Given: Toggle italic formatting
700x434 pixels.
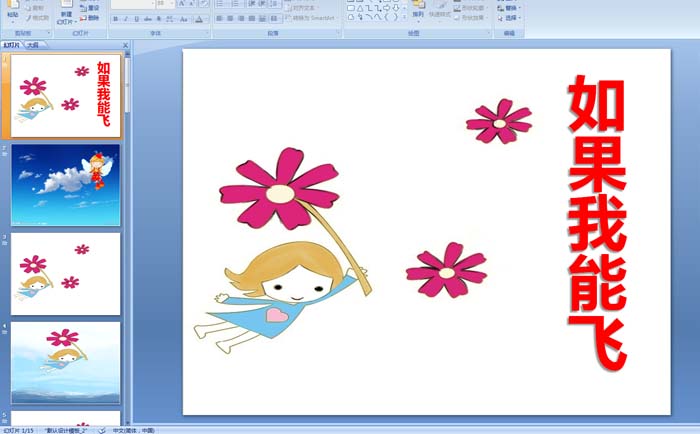Looking at the screenshot, I should (126, 18).
